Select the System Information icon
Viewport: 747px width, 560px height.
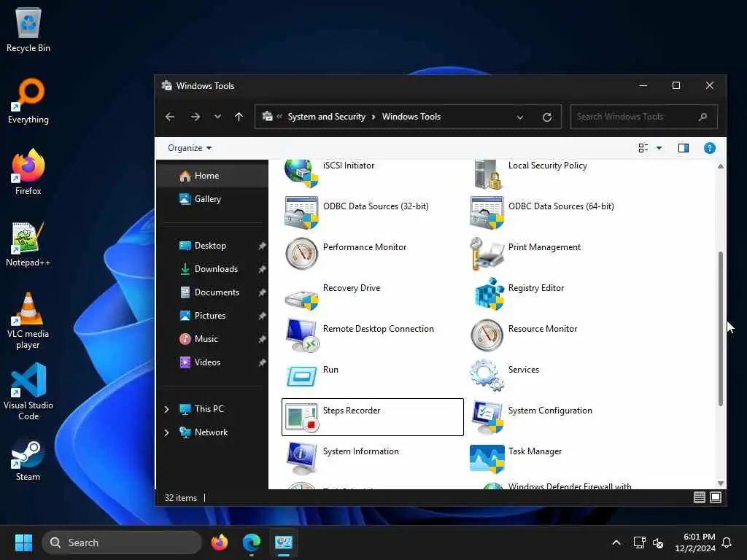pyautogui.click(x=301, y=458)
